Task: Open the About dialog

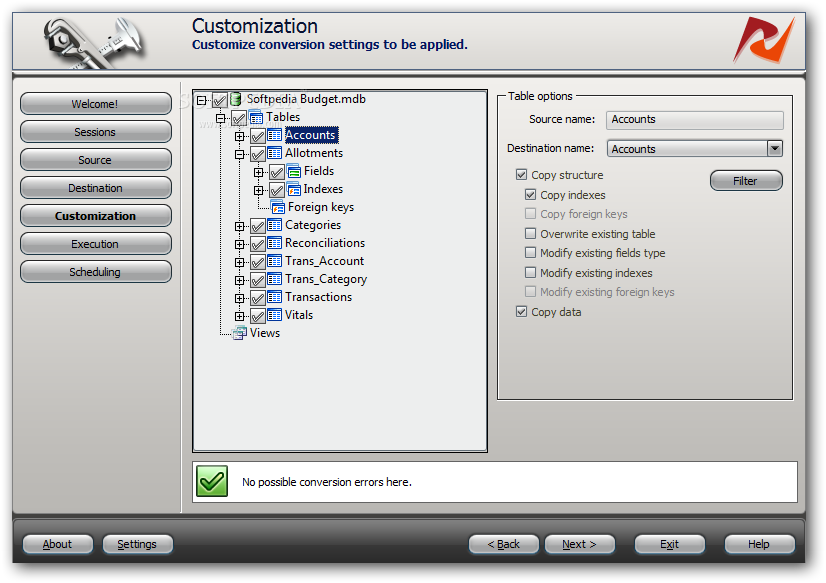Action: (57, 544)
